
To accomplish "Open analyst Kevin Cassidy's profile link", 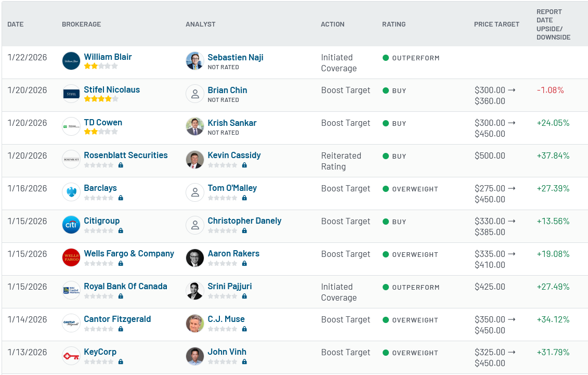I will pos(234,155).
